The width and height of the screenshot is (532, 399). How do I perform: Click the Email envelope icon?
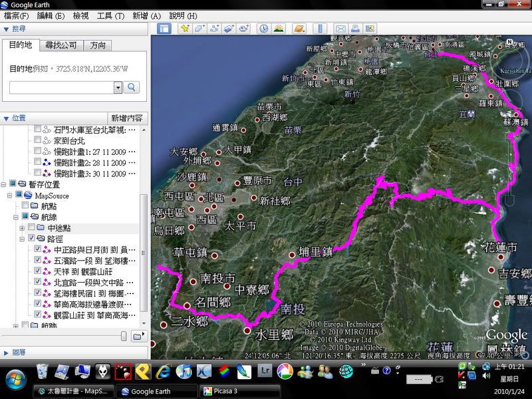[x=340, y=29]
